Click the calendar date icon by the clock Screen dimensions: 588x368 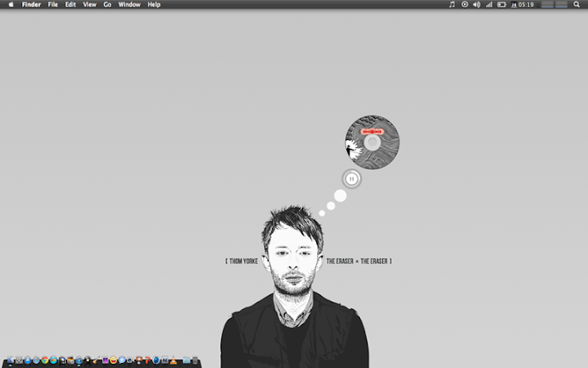514,5
